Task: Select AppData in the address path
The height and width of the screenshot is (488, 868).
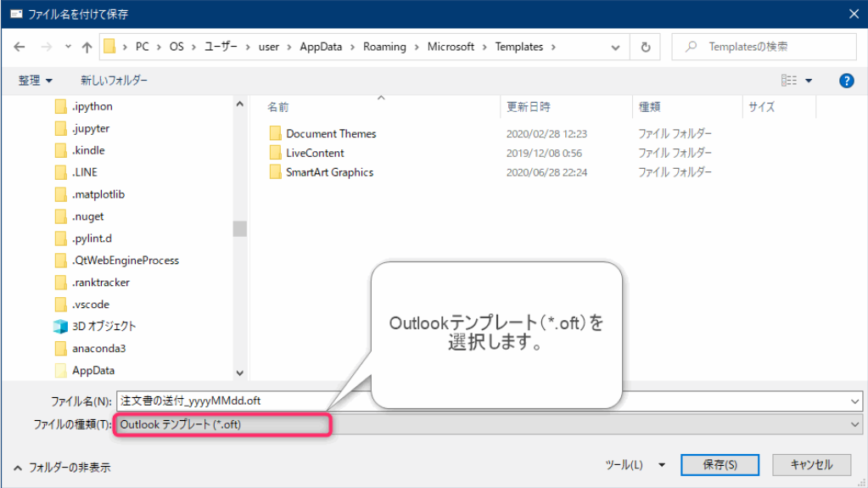Action: (x=321, y=47)
